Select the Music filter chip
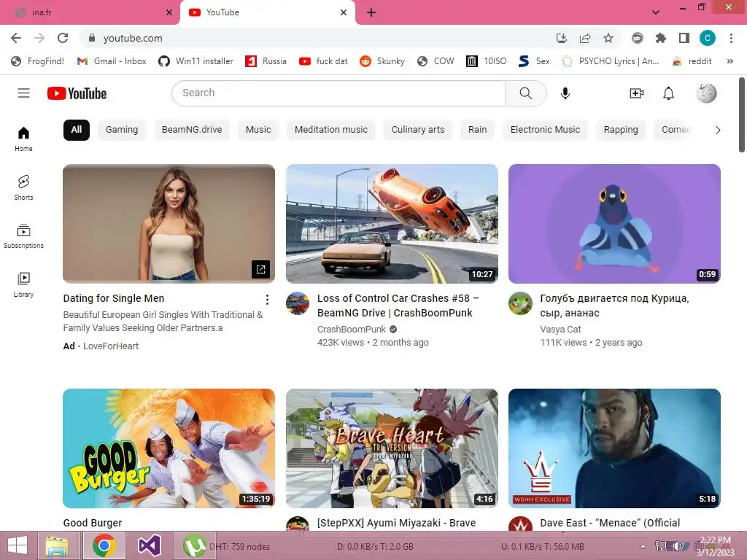 coord(258,130)
